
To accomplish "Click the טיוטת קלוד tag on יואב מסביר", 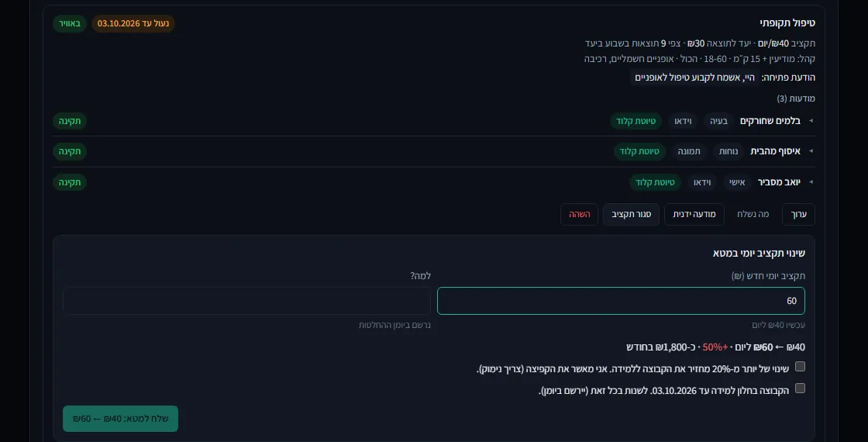I will pos(655,182).
